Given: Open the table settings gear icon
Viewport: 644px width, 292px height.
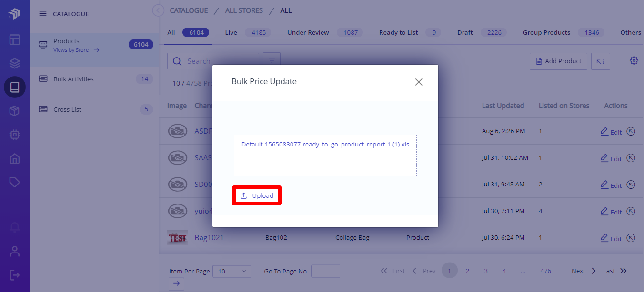Looking at the screenshot, I should pos(634,61).
